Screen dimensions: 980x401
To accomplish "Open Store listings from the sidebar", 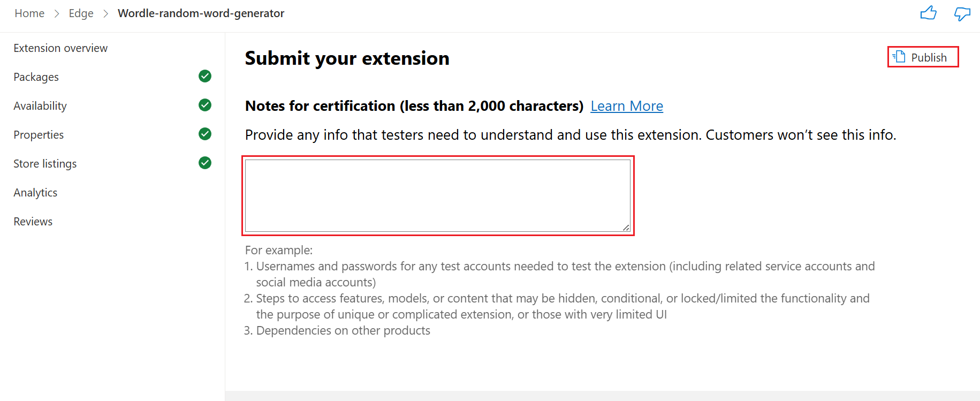I will click(x=44, y=163).
